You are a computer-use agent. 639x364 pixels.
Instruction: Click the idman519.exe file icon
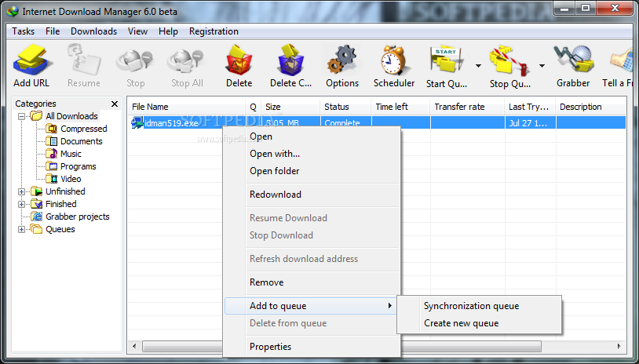(x=137, y=122)
